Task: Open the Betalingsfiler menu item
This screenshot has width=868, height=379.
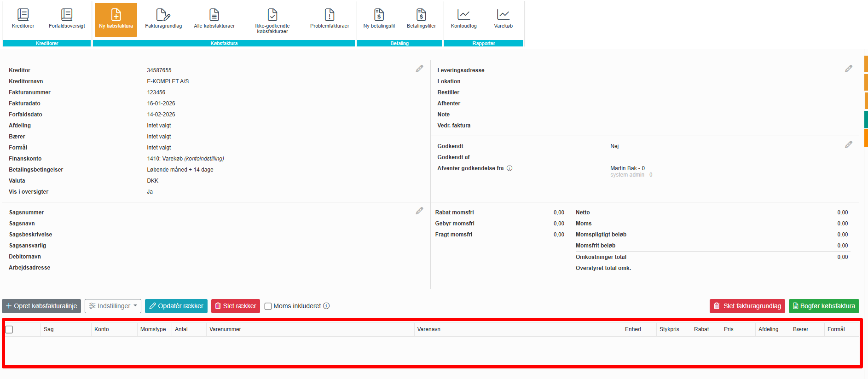Action: coord(421,19)
